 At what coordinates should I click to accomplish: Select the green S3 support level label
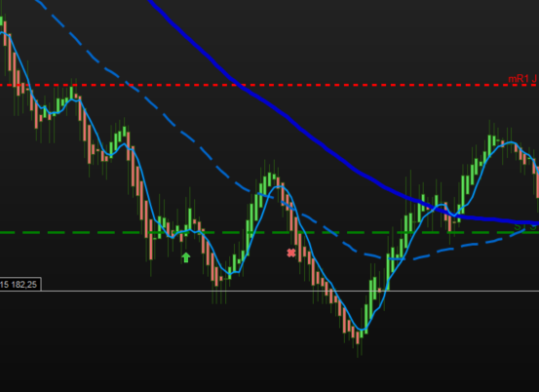point(526,226)
